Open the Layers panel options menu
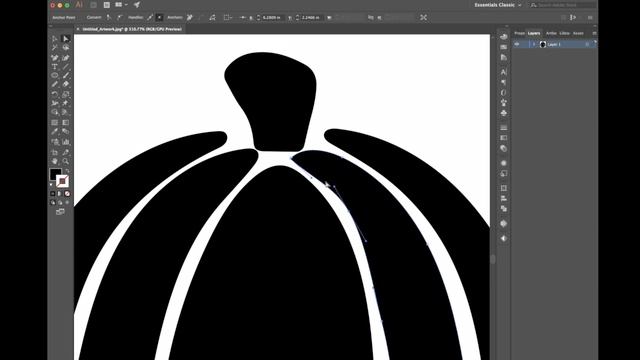This screenshot has width=640, height=360. tap(594, 33)
